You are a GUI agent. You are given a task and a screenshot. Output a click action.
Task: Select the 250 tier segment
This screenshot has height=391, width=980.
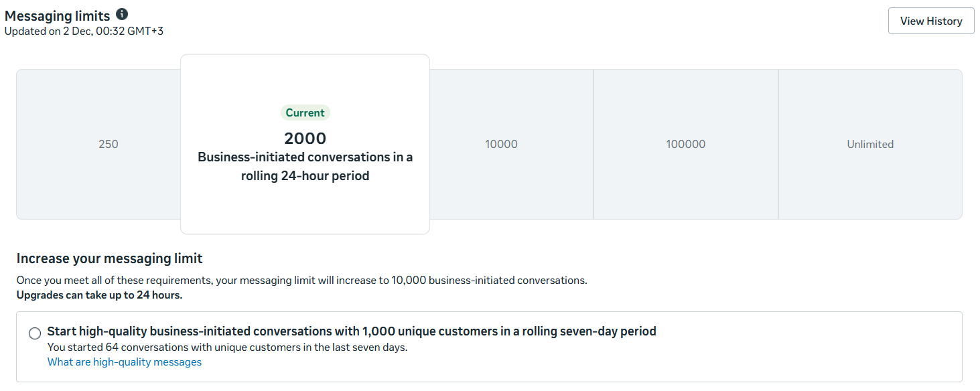[x=108, y=144]
